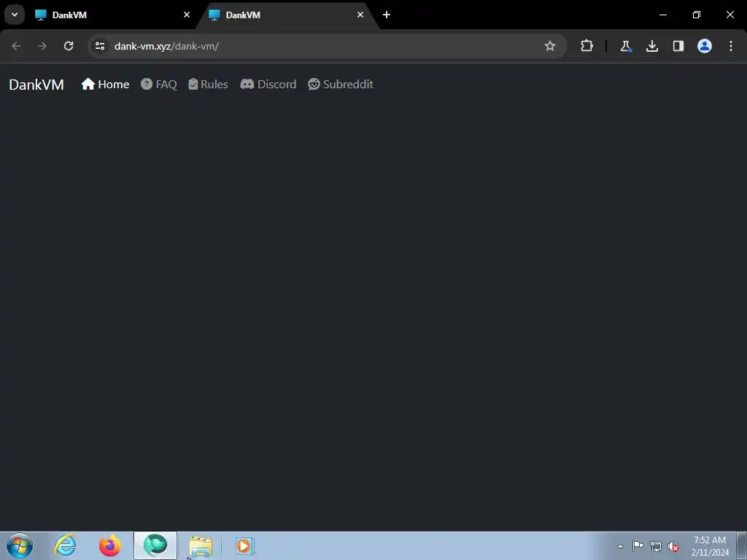Viewport: 747px width, 560px height.
Task: Show hidden system tray icons
Action: point(620,546)
